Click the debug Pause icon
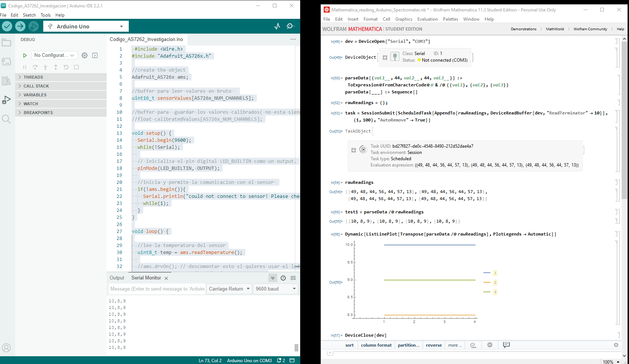 25,67
